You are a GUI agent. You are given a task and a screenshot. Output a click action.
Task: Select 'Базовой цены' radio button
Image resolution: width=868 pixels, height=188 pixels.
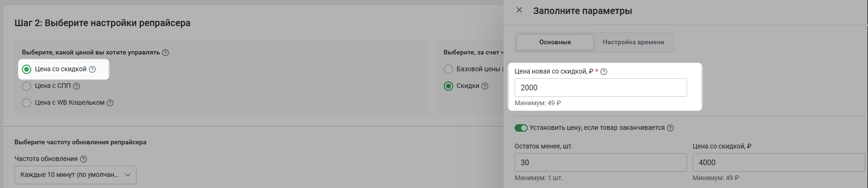[x=448, y=69]
